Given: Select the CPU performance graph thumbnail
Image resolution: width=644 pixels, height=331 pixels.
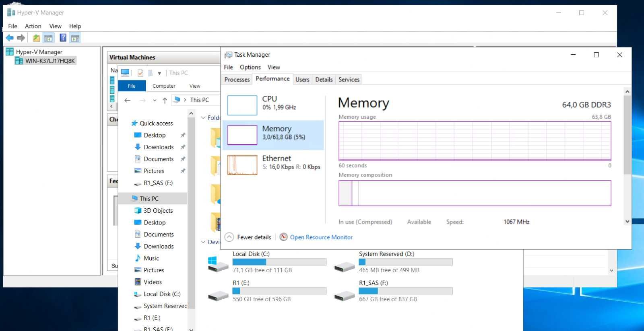Looking at the screenshot, I should [x=242, y=105].
